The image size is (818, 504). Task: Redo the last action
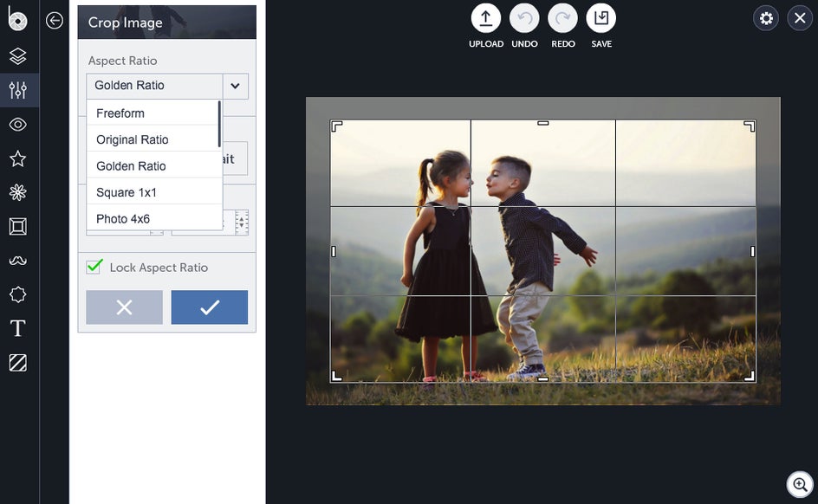click(563, 18)
